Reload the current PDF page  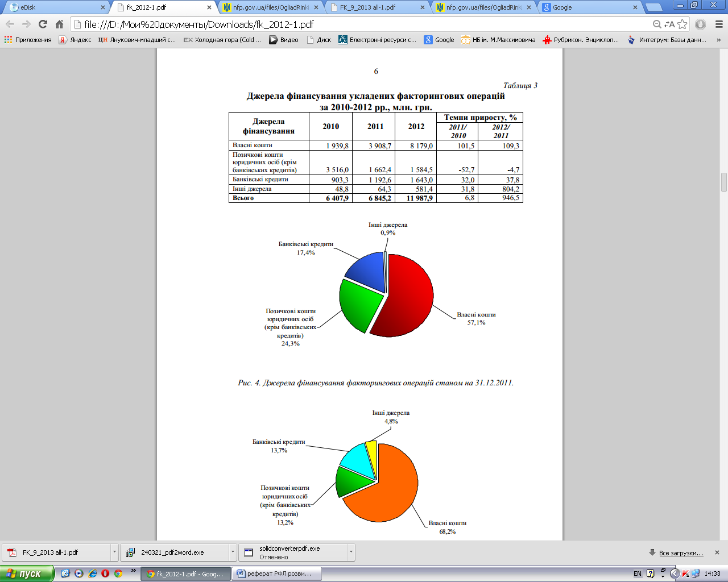tap(43, 24)
